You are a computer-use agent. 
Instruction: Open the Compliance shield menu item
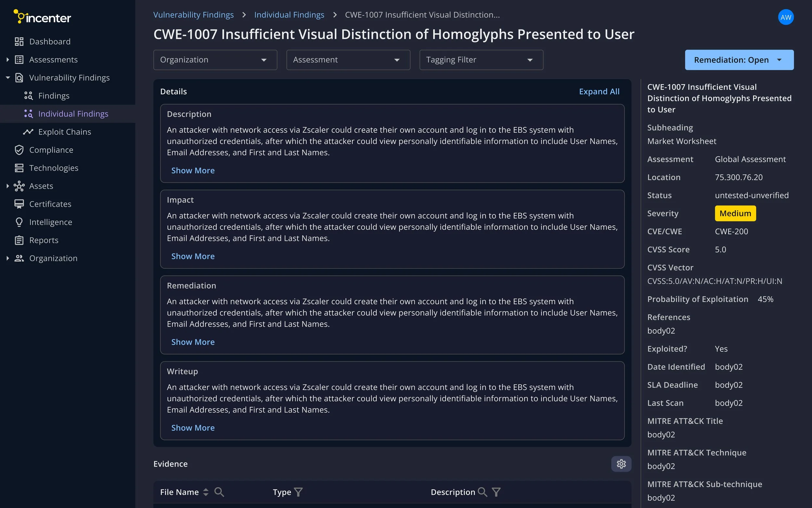[51, 150]
